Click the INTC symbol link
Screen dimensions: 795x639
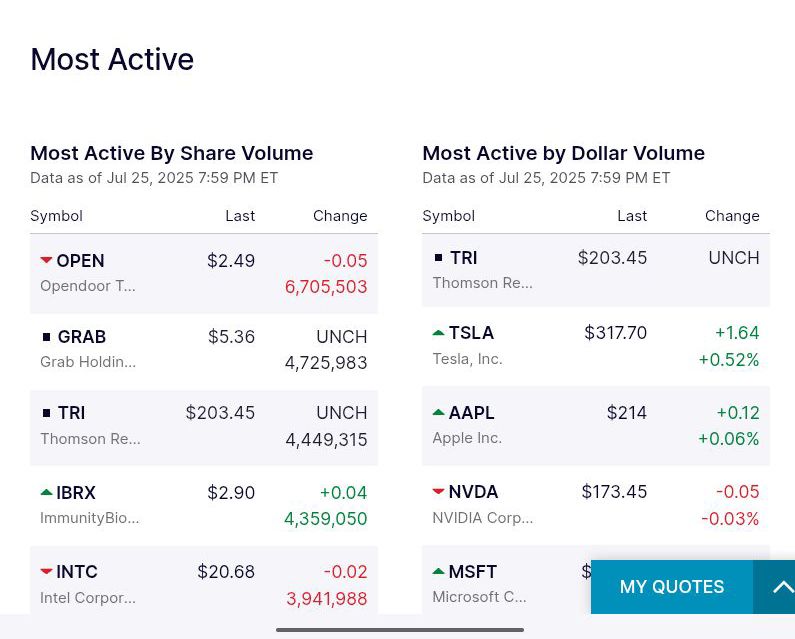pyautogui.click(x=77, y=572)
